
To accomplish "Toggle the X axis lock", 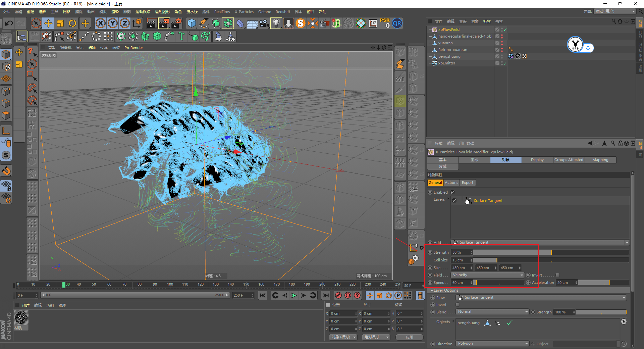I will point(100,23).
